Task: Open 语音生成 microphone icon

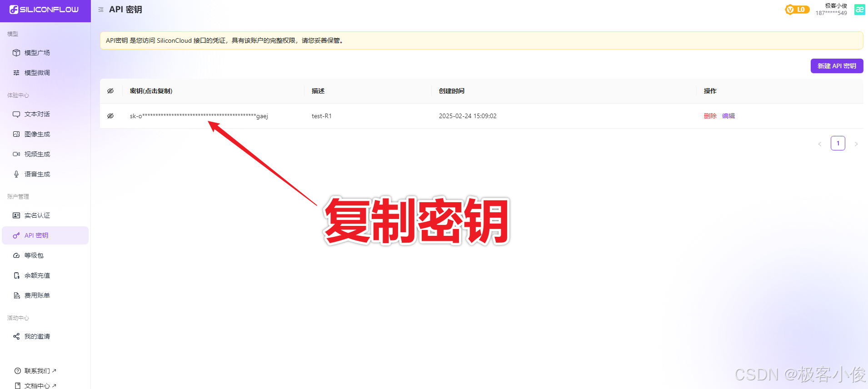Action: click(x=16, y=174)
